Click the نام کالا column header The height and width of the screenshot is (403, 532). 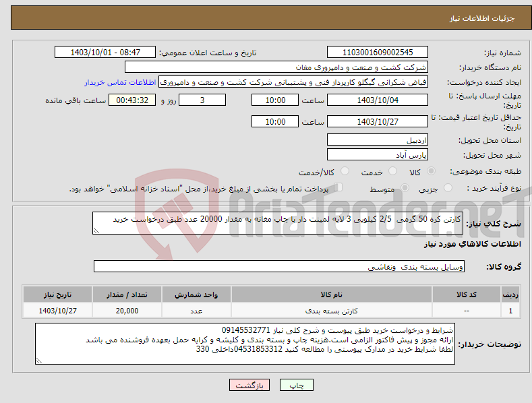point(332,294)
